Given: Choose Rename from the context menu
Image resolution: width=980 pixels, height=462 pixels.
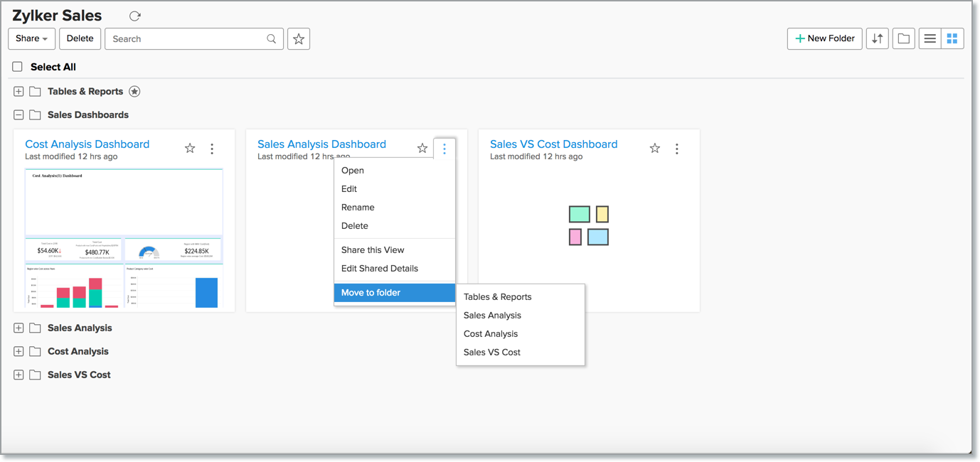Looking at the screenshot, I should (x=358, y=208).
